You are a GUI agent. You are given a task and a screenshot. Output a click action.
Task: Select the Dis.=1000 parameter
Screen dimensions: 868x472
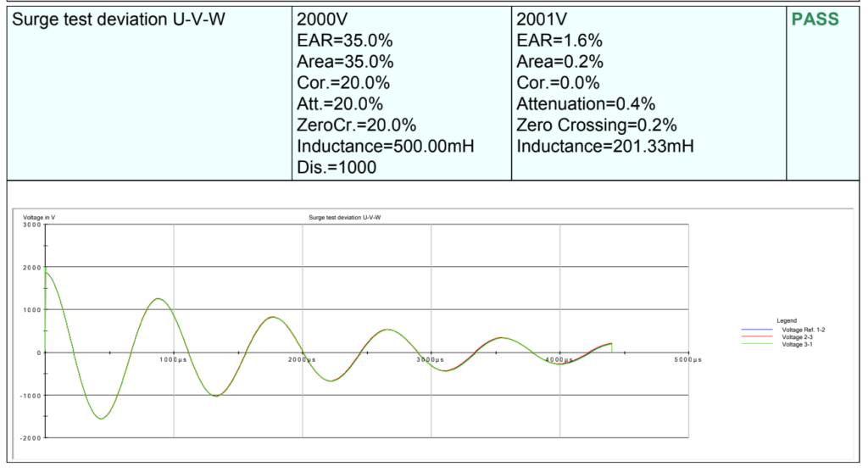[337, 168]
